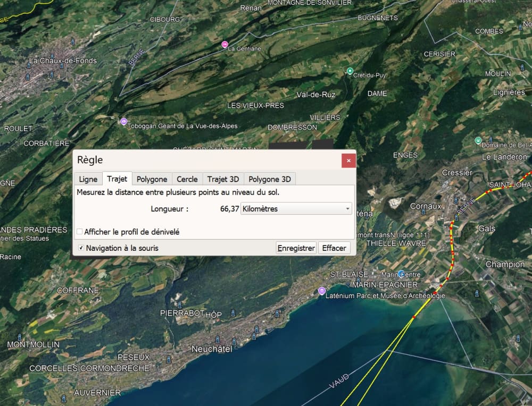Click the 66,37 length value
Image resolution: width=532 pixels, height=406 pixels.
point(229,209)
